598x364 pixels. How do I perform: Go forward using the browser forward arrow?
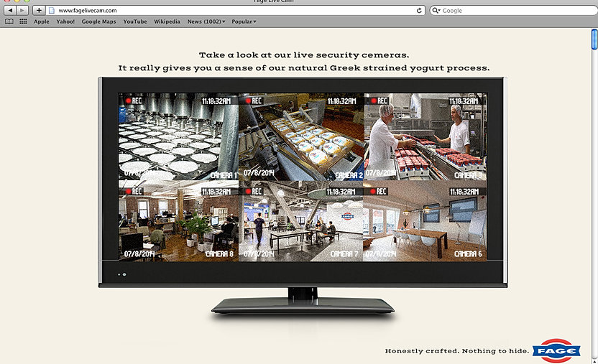pyautogui.click(x=22, y=10)
